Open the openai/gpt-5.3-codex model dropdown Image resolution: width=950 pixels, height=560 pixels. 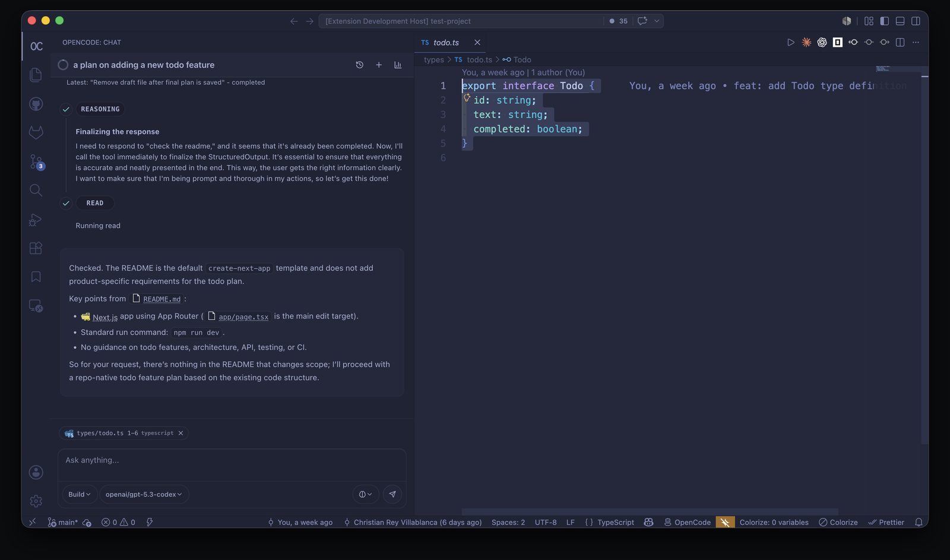(144, 494)
